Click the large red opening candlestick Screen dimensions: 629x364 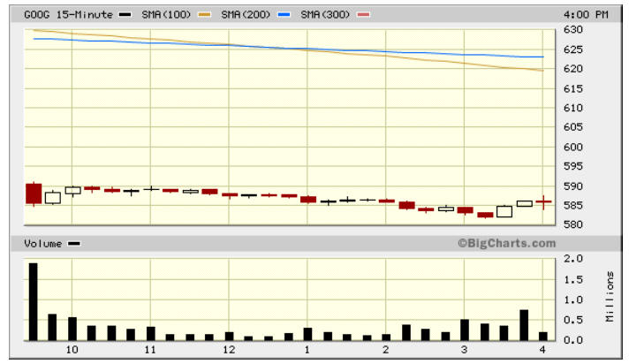coord(34,193)
